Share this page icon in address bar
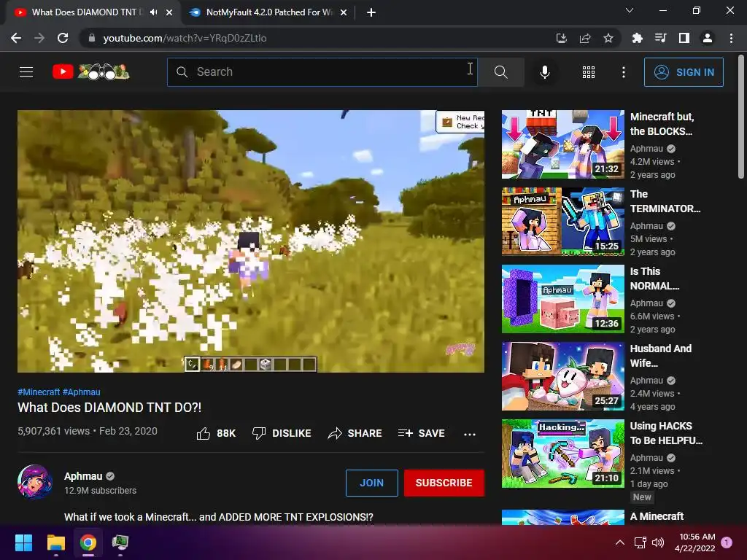Viewport: 747px width, 560px height. pyautogui.click(x=585, y=38)
